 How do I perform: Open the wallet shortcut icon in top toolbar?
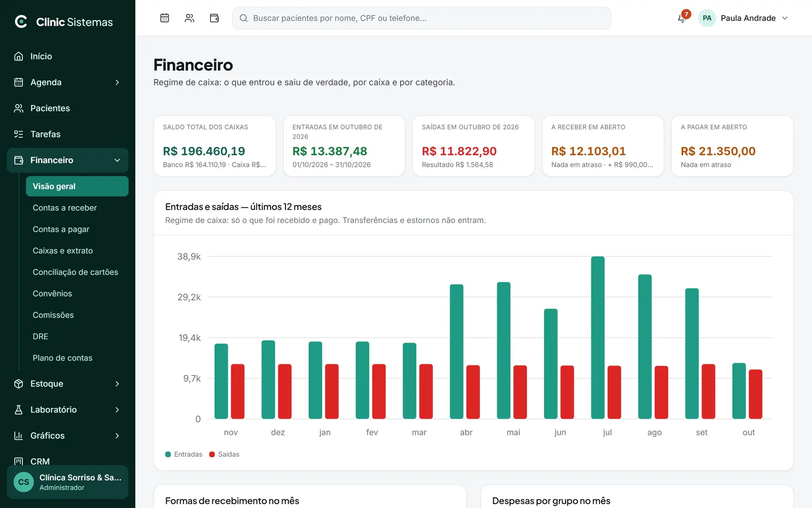[x=214, y=18]
